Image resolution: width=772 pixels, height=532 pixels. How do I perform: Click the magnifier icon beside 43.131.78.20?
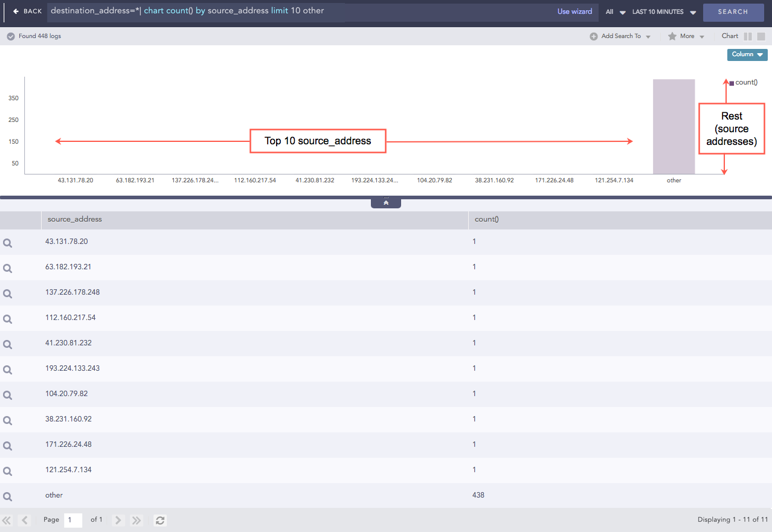pyautogui.click(x=8, y=243)
